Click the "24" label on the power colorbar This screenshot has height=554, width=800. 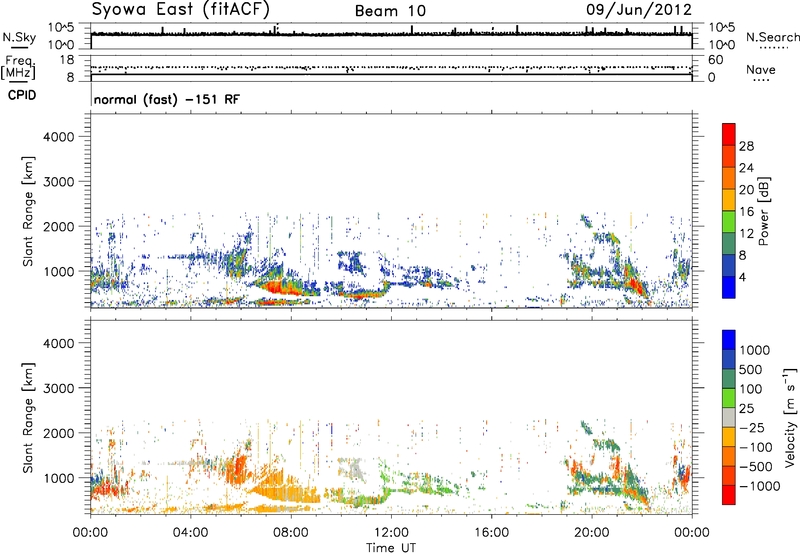pyautogui.click(x=746, y=168)
